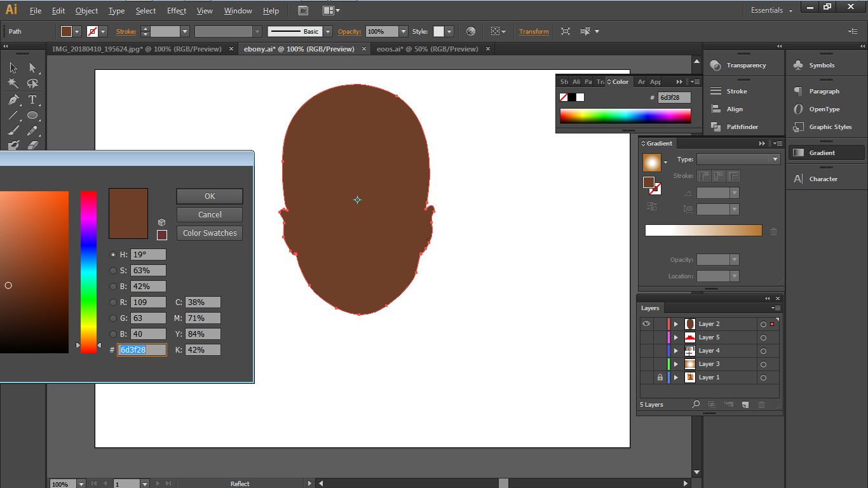868x488 pixels.
Task: Expand Layer 5 disclosure triangle
Action: coord(676,337)
